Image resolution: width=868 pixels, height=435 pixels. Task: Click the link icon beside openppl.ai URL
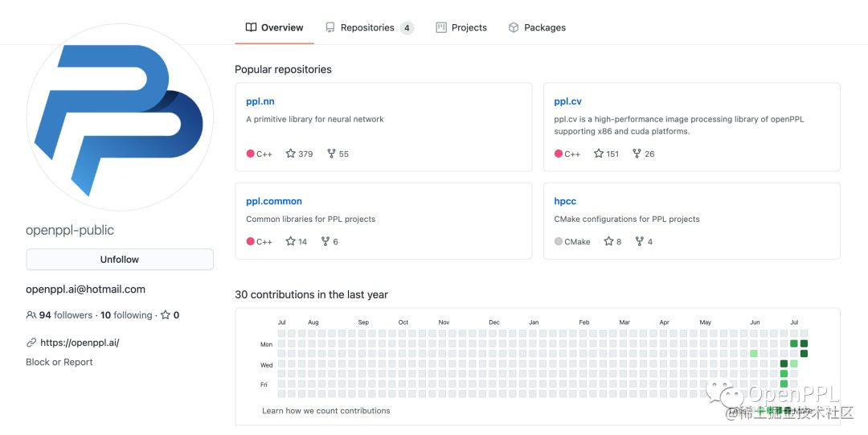tap(31, 343)
